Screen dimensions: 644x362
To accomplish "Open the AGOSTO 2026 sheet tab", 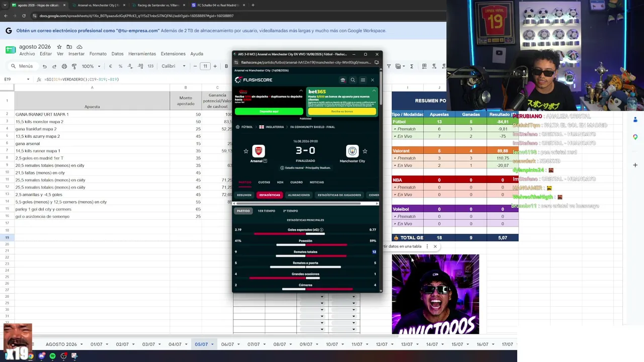I will [61, 344].
